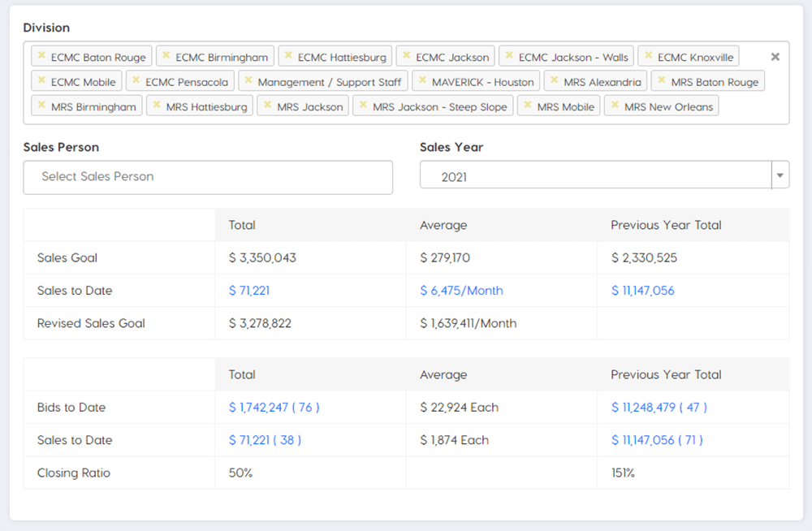This screenshot has width=812, height=531.
Task: Remove ECMC Knoxville division tag
Action: (x=648, y=55)
